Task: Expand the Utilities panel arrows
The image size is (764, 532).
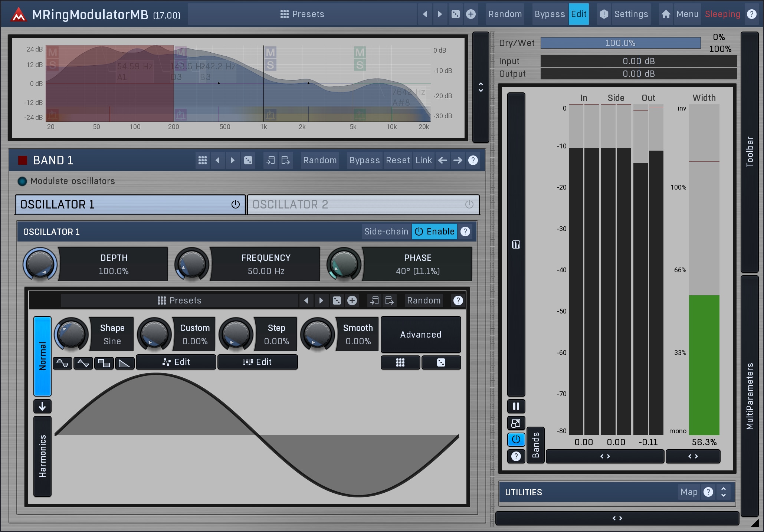Action: coord(723,492)
